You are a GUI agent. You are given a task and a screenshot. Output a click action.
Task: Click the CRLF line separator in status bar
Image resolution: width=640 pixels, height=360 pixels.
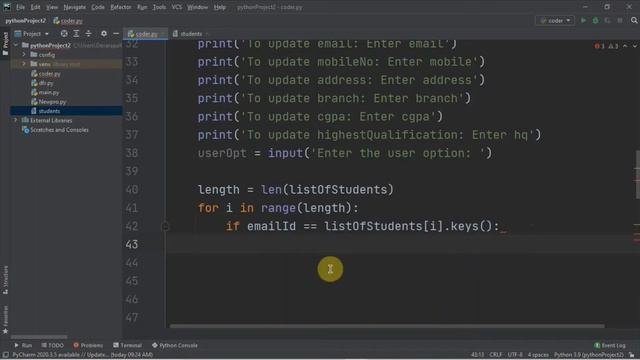pos(496,355)
